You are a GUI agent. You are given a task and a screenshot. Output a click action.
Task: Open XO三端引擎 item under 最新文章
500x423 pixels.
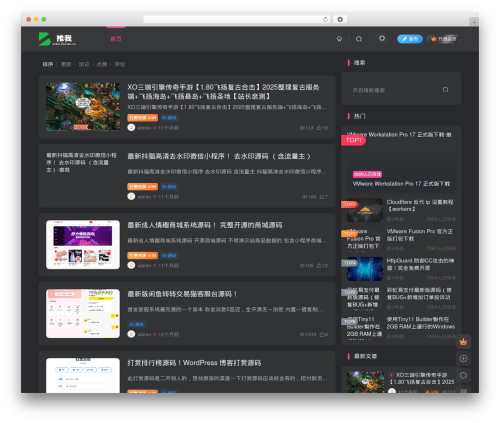pos(422,378)
